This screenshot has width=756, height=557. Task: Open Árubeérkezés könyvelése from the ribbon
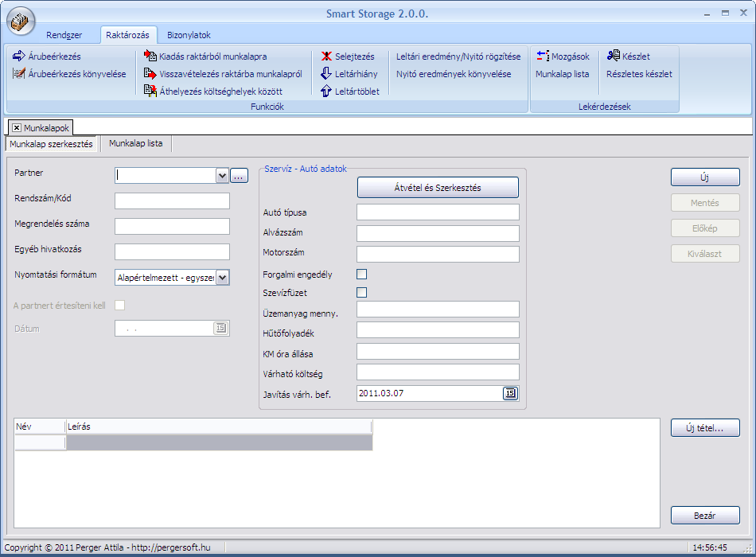tap(20, 74)
